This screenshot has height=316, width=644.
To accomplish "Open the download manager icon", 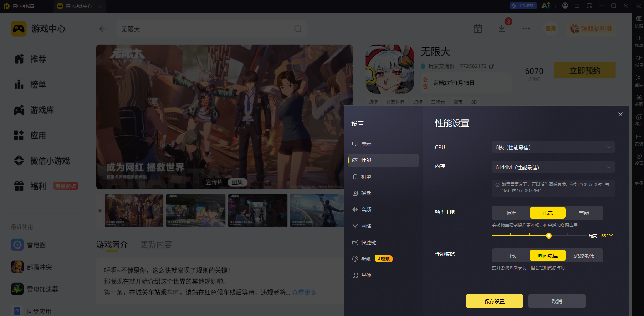I will [x=502, y=29].
